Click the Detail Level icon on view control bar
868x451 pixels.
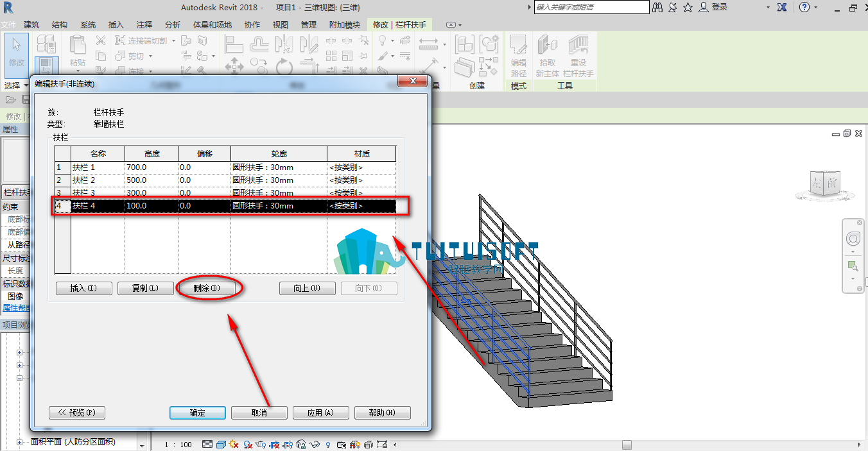(x=207, y=445)
